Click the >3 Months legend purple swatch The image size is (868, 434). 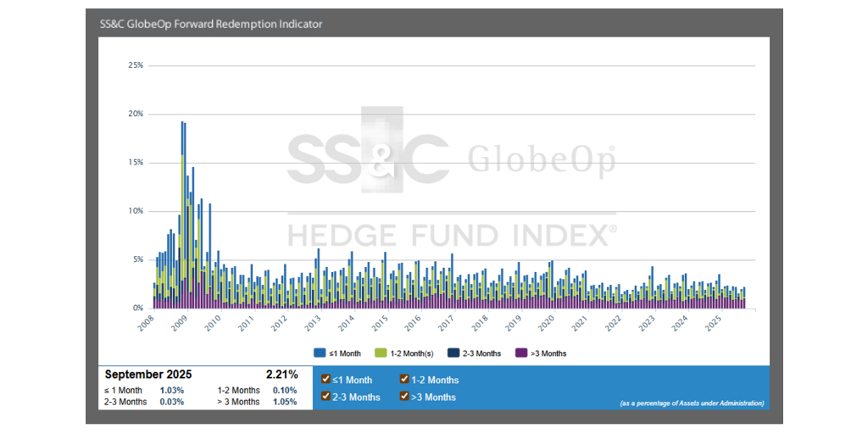(x=520, y=353)
